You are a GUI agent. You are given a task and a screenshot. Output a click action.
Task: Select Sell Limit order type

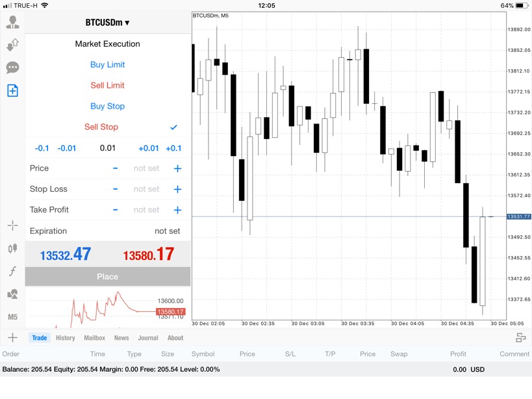(107, 86)
